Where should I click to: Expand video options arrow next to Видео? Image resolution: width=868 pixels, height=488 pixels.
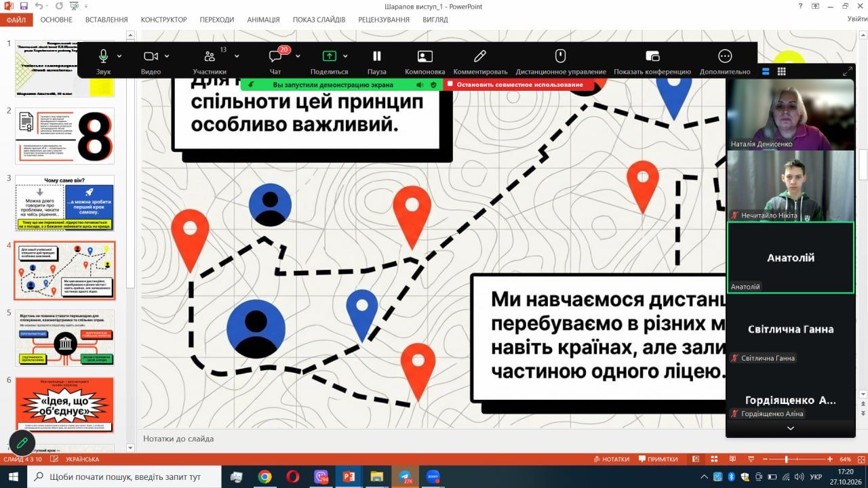[167, 56]
